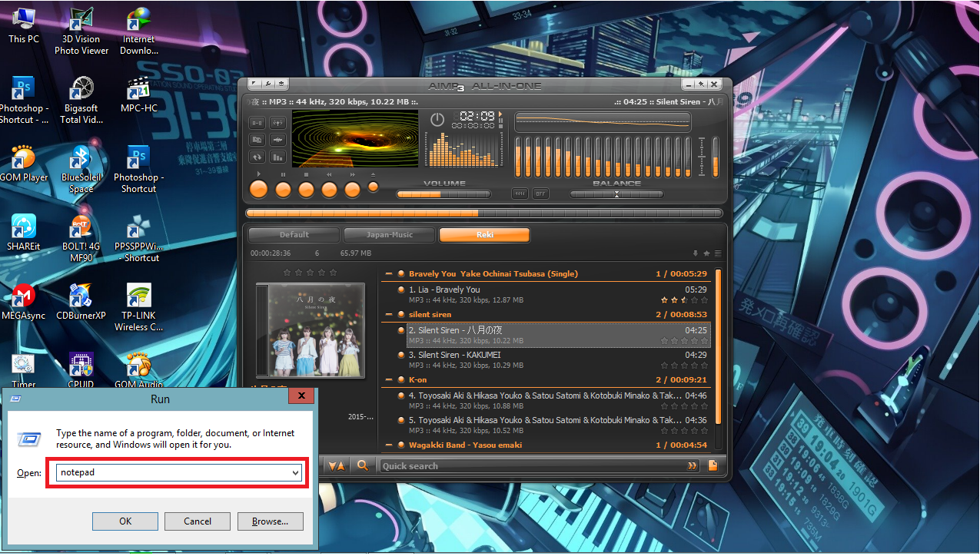Collapse the silent siren group
This screenshot has height=556, width=980.
(x=390, y=314)
